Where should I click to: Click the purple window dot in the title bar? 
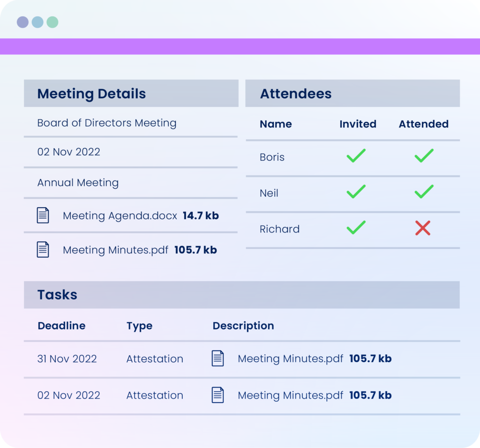point(22,22)
